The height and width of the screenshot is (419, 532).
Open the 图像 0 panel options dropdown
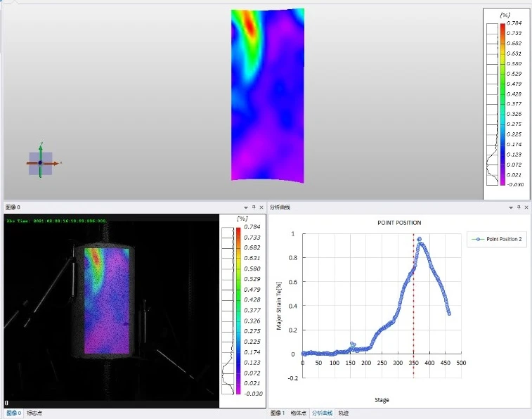pyautogui.click(x=246, y=207)
